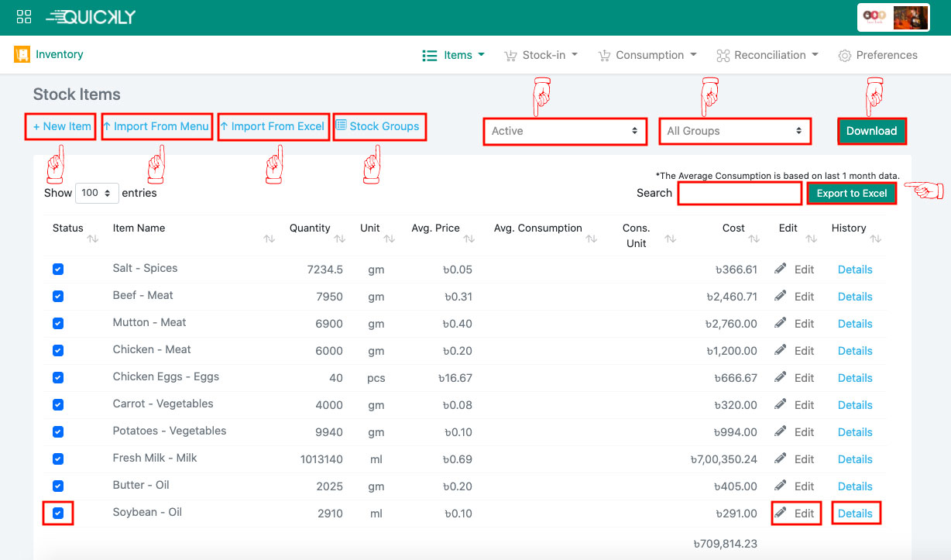Click the Stock Groups list icon
Screen dimensions: 951x560
[341, 125]
